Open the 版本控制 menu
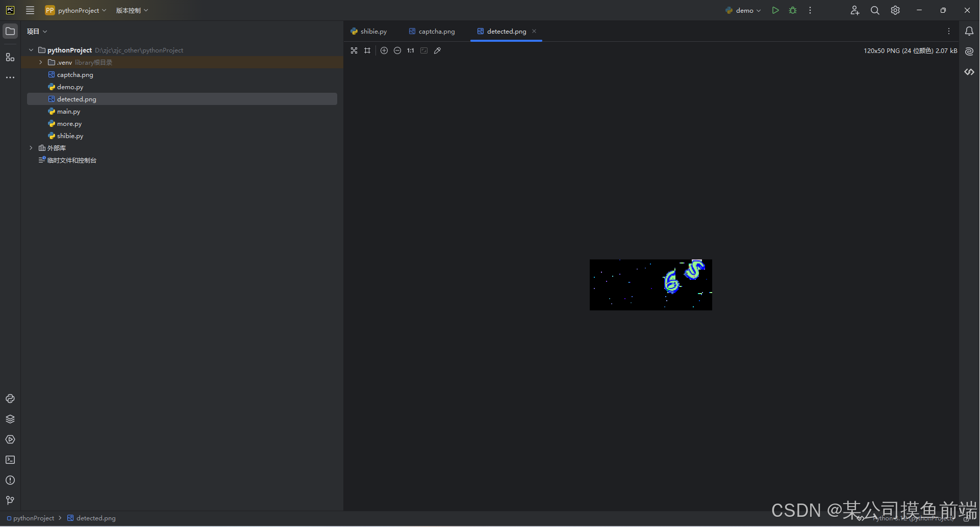This screenshot has height=527, width=980. [132, 10]
